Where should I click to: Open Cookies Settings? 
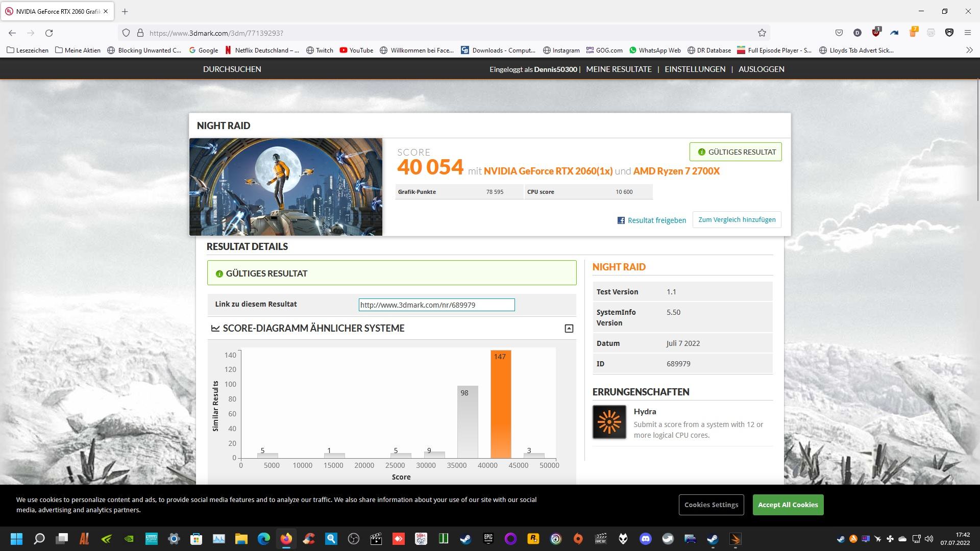pos(711,505)
